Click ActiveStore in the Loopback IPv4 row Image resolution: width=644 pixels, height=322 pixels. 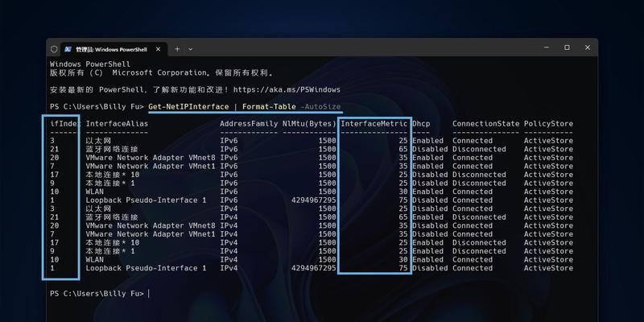(548, 268)
